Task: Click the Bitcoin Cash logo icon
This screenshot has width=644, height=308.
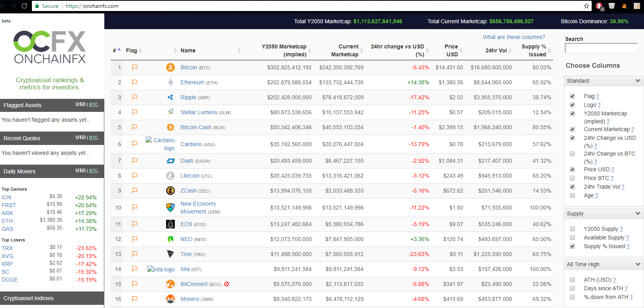Action: (170, 127)
